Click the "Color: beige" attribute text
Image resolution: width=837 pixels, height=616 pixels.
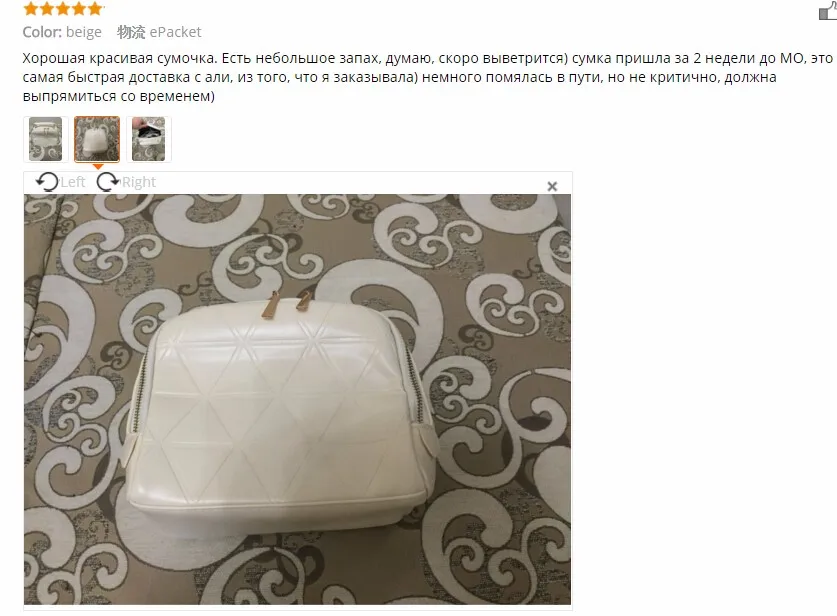[62, 32]
